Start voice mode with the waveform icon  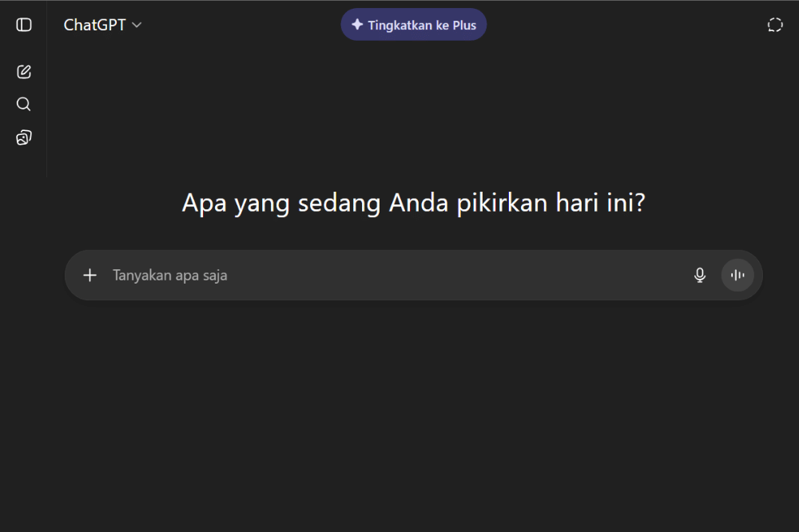737,275
